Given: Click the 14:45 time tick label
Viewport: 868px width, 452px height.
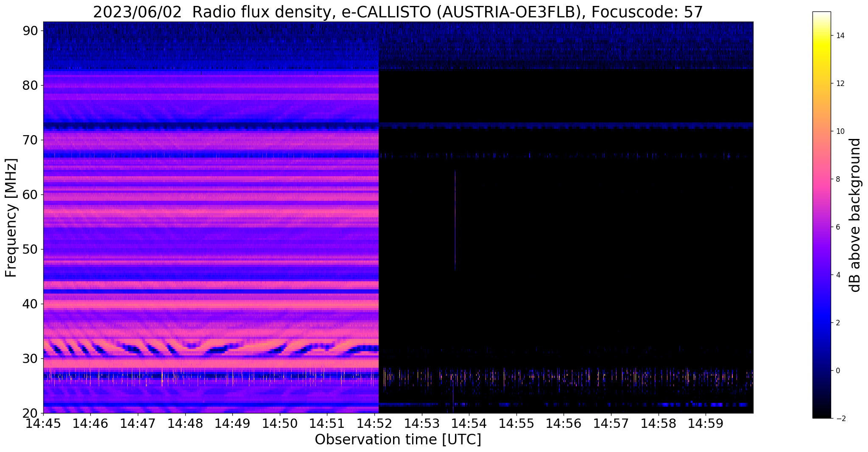Looking at the screenshot, I should coord(43,423).
